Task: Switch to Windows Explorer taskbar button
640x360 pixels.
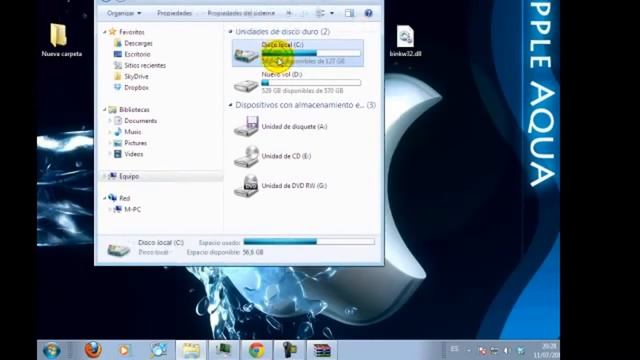Action: 191,350
